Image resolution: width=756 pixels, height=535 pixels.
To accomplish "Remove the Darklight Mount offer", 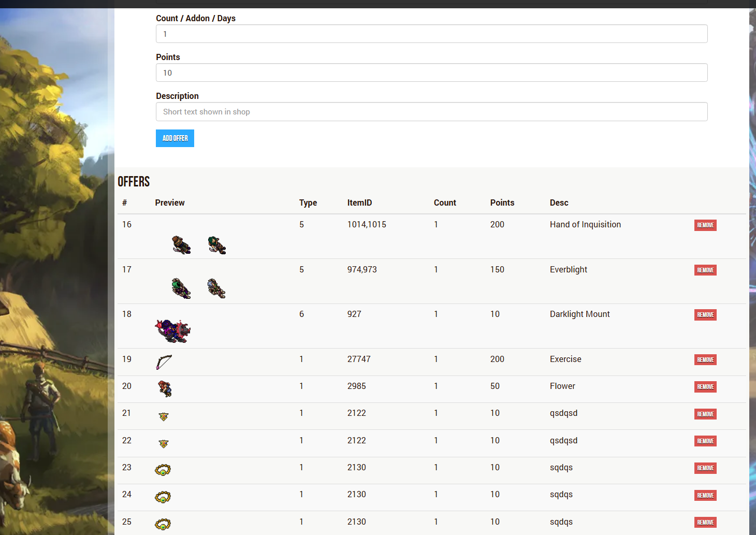I will click(x=705, y=315).
